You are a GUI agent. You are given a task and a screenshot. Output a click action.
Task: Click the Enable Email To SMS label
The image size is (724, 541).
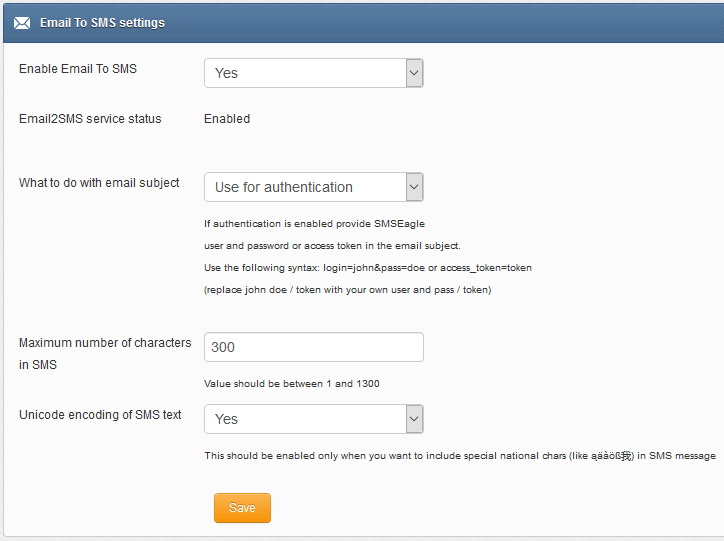[78, 69]
